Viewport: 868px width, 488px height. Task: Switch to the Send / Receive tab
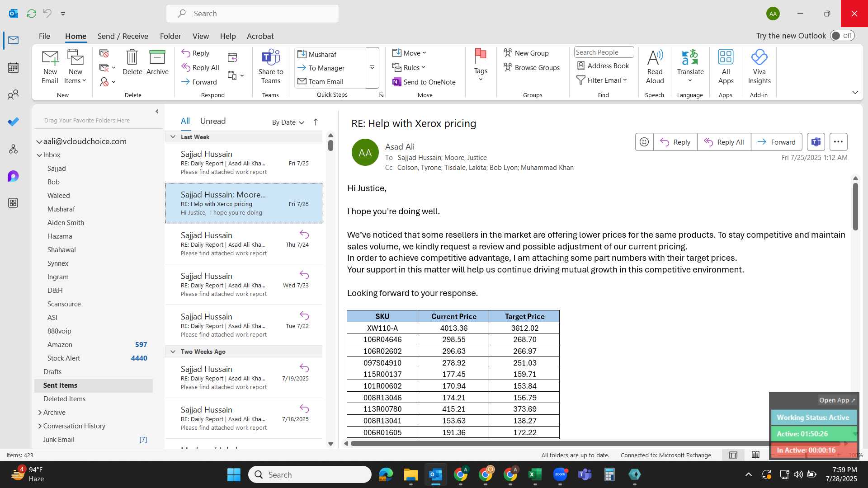(x=123, y=36)
